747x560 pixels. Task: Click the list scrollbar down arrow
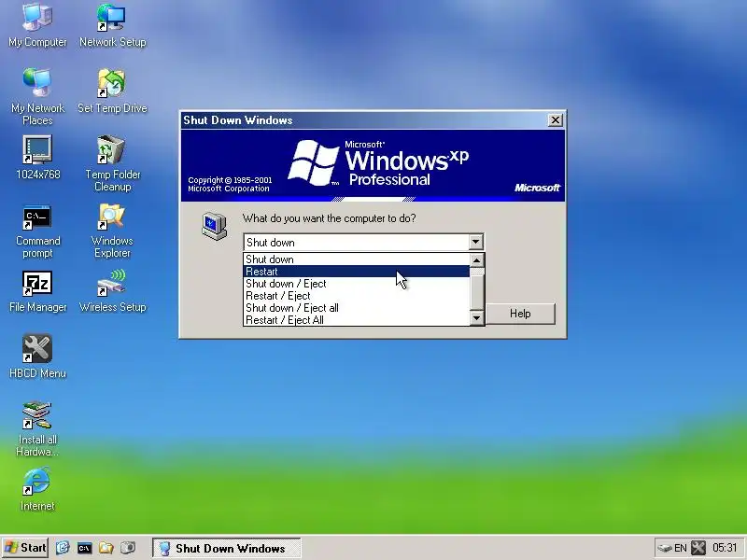[477, 317]
